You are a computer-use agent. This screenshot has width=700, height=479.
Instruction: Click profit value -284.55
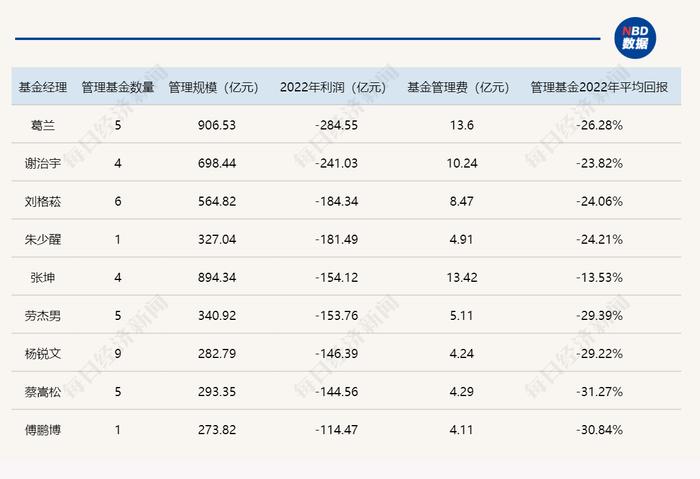[x=337, y=125]
